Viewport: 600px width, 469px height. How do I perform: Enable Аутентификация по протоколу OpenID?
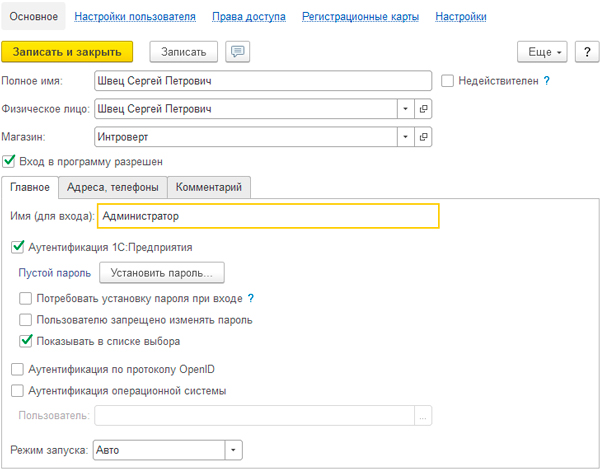(17, 370)
